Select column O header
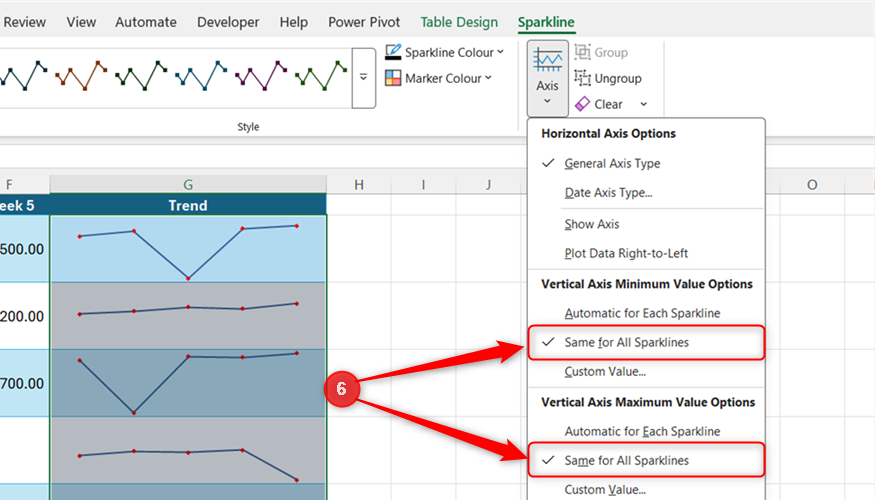Screen dimensions: 875x500 [x=812, y=184]
